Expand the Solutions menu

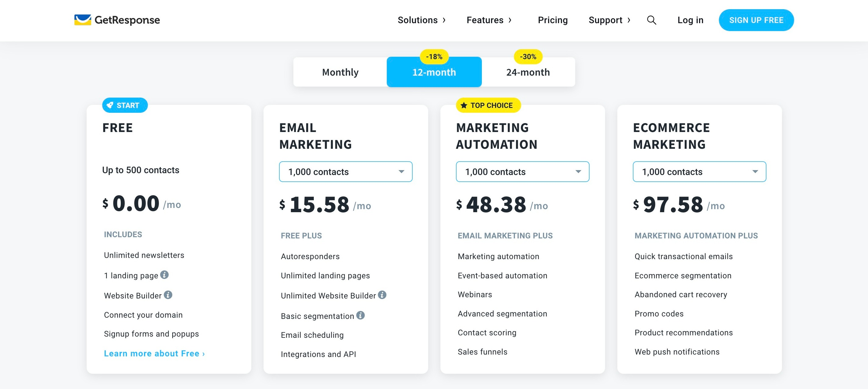421,20
